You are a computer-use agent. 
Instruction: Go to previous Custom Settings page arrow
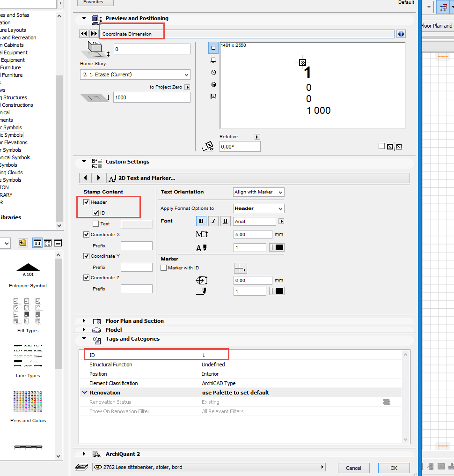(x=85, y=178)
